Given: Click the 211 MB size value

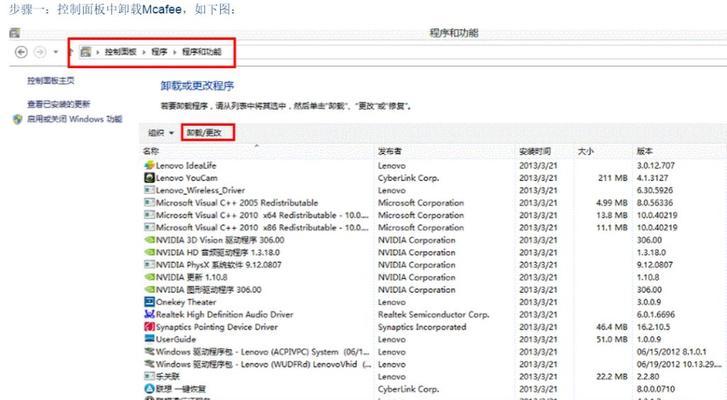Looking at the screenshot, I should point(612,178).
